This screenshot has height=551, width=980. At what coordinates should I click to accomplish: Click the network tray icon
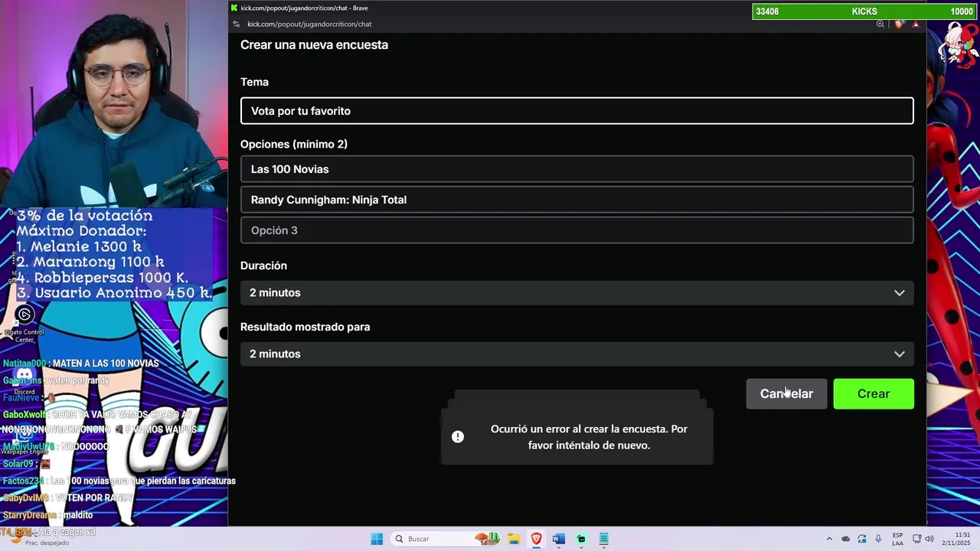916,539
